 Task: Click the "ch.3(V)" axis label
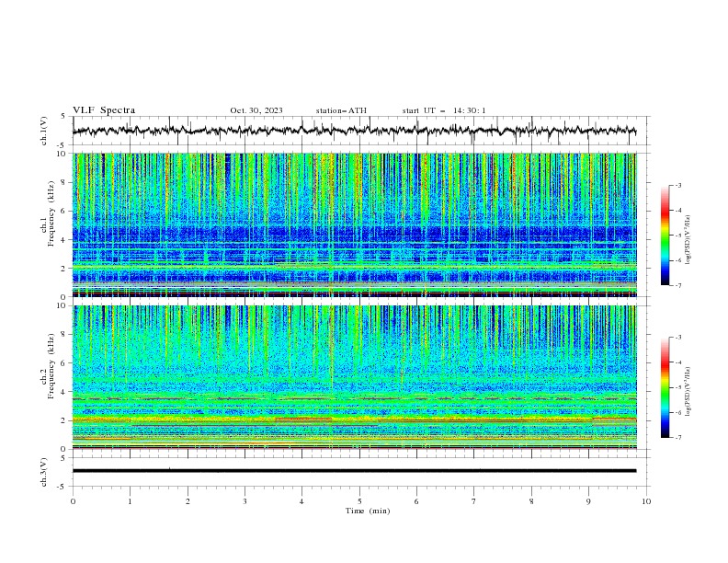click(44, 472)
